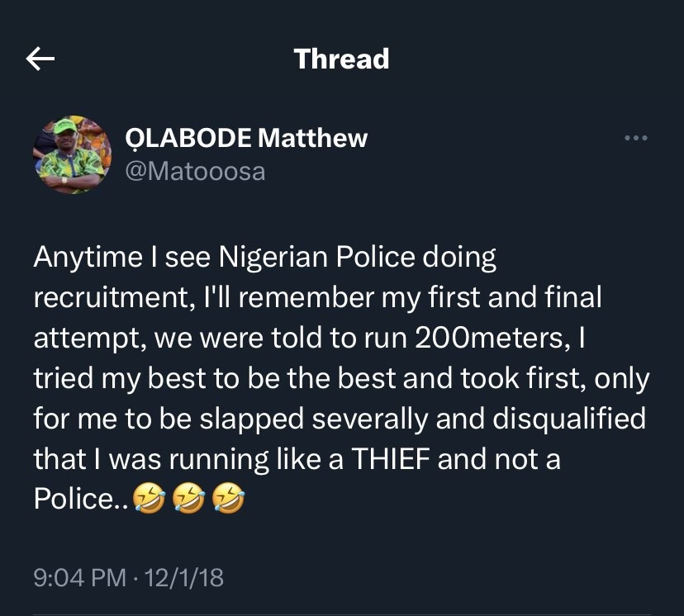Select the word Police.. before the emojis
Image resolution: width=684 pixels, height=616 pixels.
(x=81, y=499)
